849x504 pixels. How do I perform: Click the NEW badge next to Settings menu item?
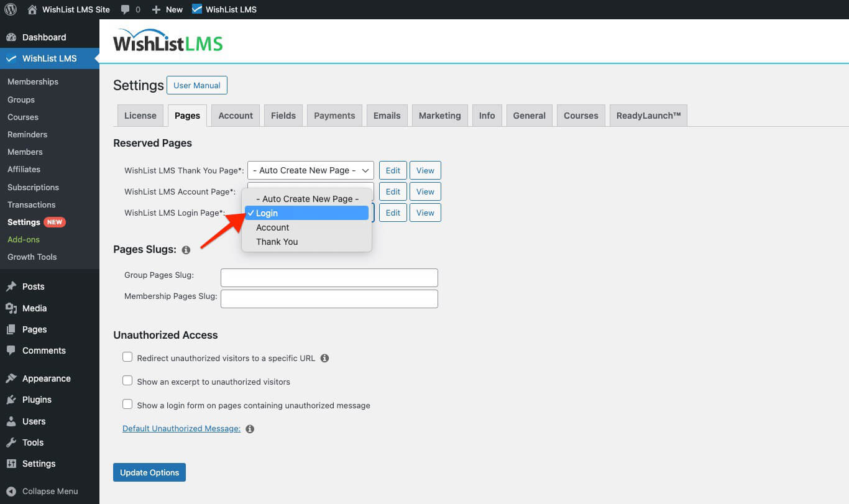pos(55,222)
